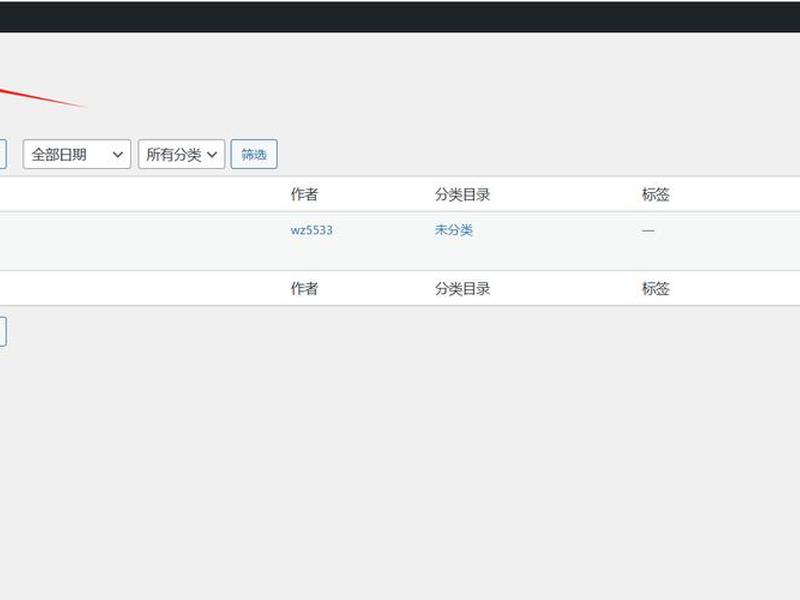Click the bottom 分类目录 column footer
800x600 pixels.
[x=462, y=289]
